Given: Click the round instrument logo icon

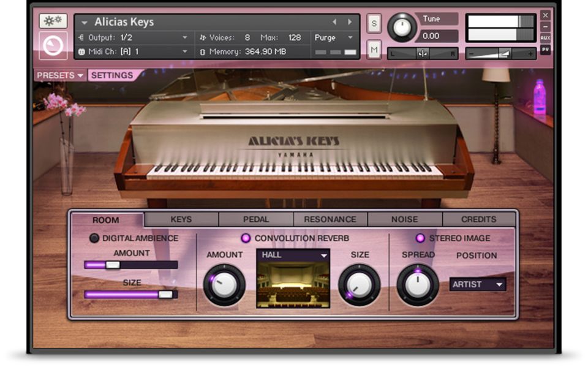Looking at the screenshot, I should tap(53, 46).
